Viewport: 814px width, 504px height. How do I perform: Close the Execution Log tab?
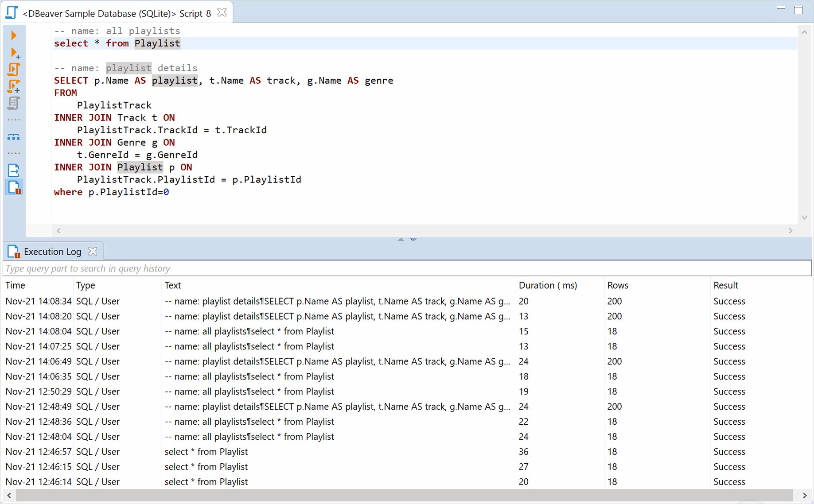coord(93,251)
